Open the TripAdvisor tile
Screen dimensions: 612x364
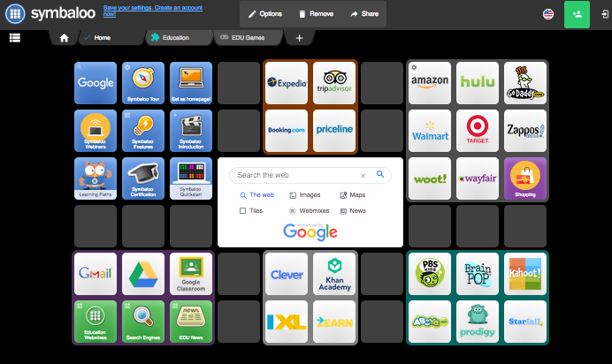tap(334, 83)
